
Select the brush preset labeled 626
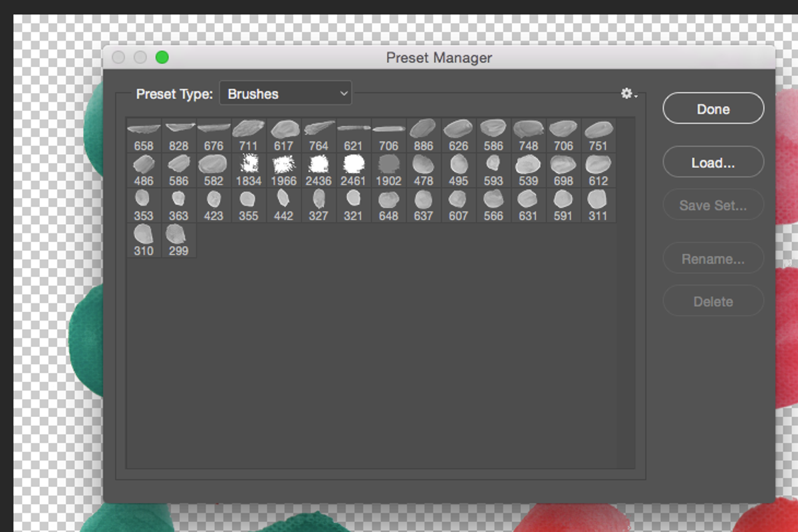(x=459, y=136)
